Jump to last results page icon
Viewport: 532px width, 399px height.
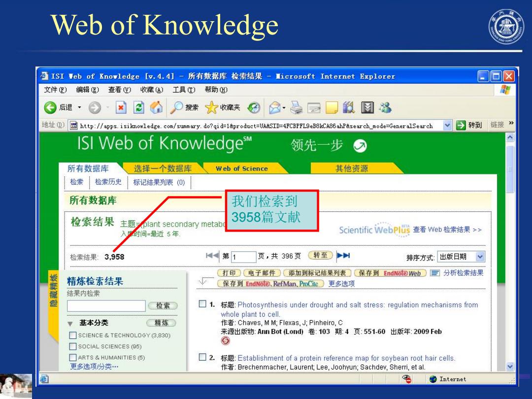[343, 256]
